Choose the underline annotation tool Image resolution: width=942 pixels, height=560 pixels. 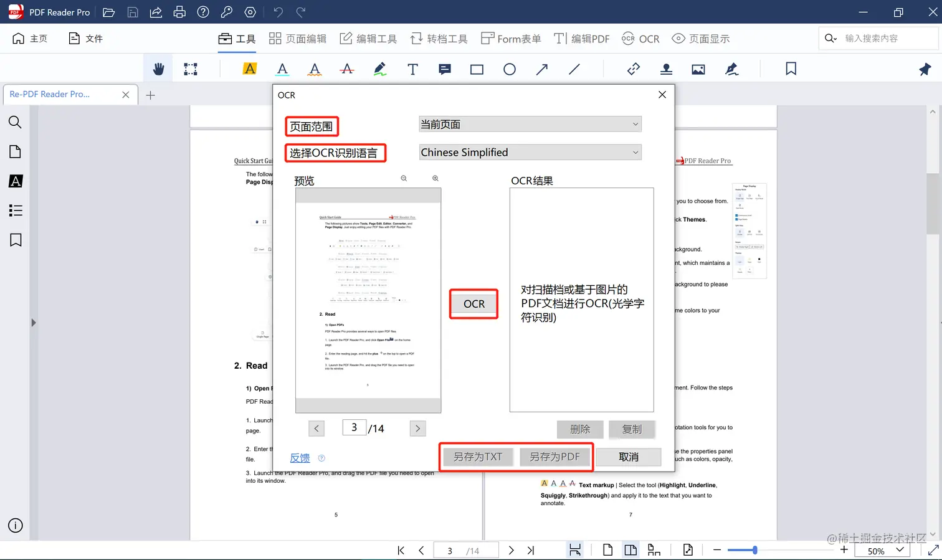click(x=282, y=69)
